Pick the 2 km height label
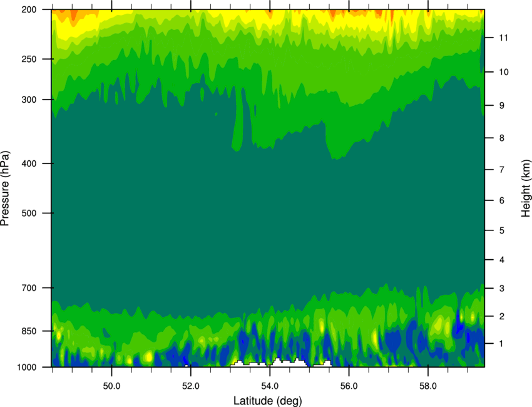The height and width of the screenshot is (407, 532). (501, 316)
